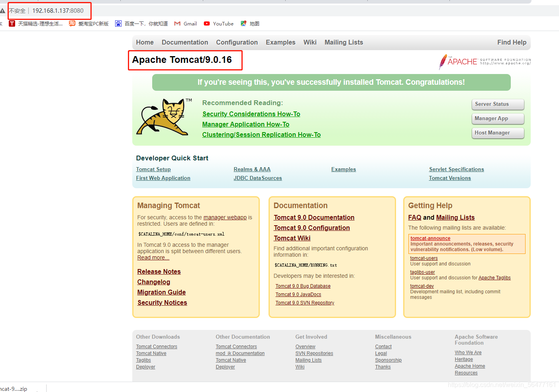
Task: Click Mailing Lists link in Getting Help
Action: pyautogui.click(x=455, y=217)
